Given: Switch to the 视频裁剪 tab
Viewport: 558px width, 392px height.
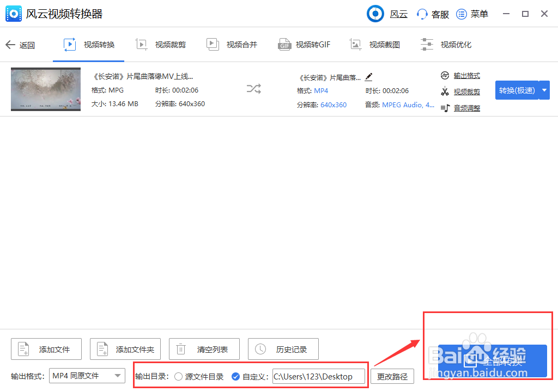Looking at the screenshot, I should click(x=161, y=45).
